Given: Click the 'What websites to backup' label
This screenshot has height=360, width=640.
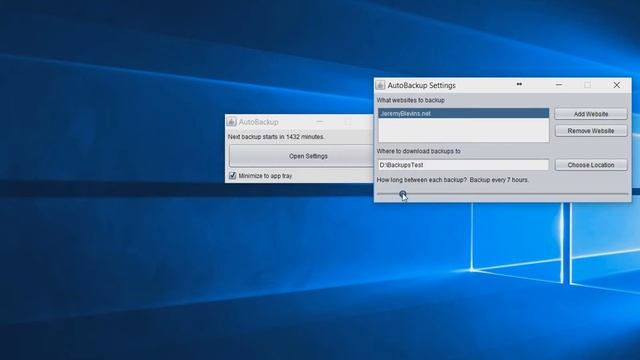Looking at the screenshot, I should (411, 100).
